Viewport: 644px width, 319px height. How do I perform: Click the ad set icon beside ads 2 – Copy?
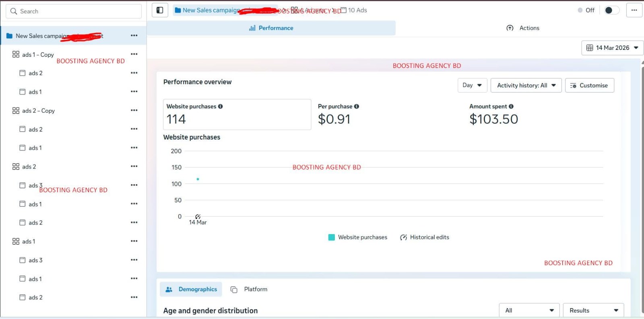pyautogui.click(x=16, y=110)
